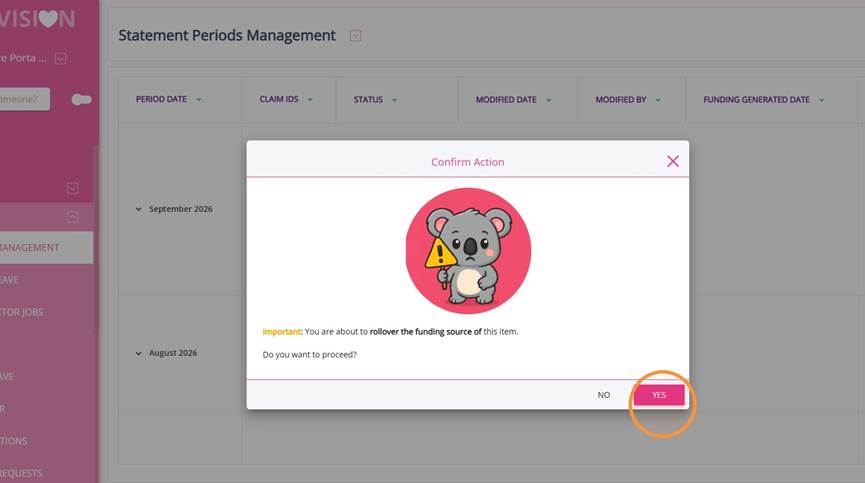
Task: Toggle the sidebar switch next to search
Action: [x=82, y=99]
